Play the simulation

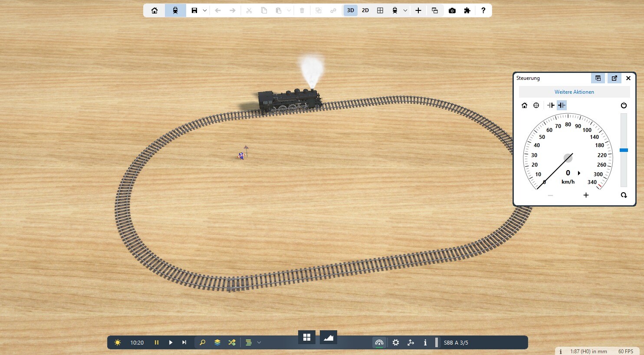171,342
